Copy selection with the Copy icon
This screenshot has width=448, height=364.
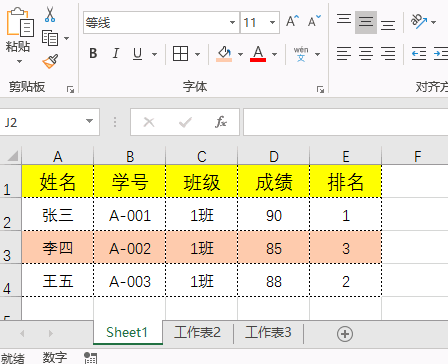click(50, 38)
